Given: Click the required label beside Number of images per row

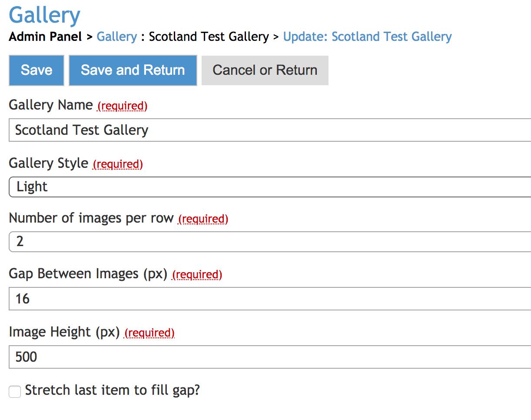Looking at the screenshot, I should click(x=203, y=219).
